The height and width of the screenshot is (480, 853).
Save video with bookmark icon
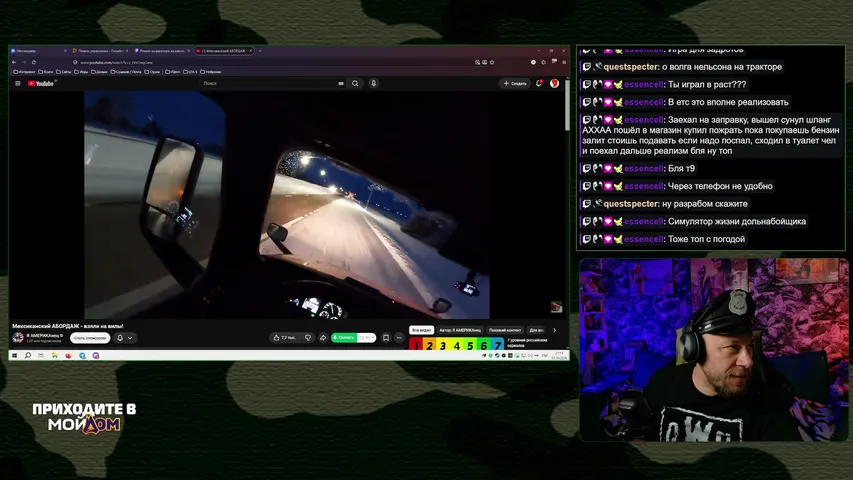point(386,338)
